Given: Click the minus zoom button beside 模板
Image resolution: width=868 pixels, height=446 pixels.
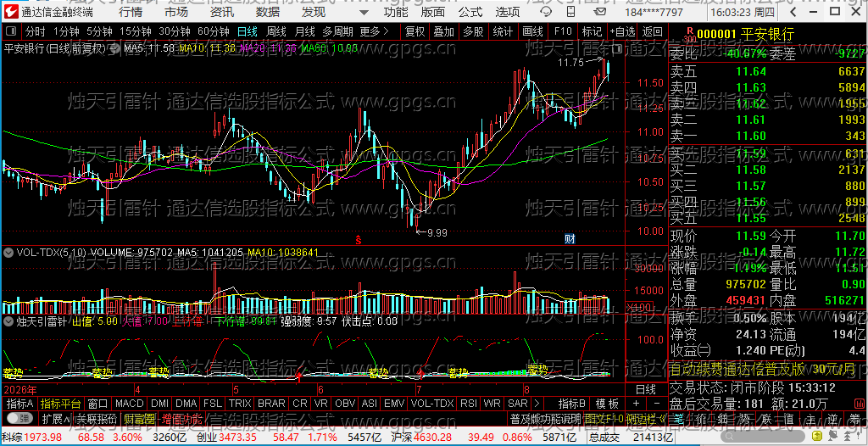Looking at the screenshot, I should [x=657, y=404].
